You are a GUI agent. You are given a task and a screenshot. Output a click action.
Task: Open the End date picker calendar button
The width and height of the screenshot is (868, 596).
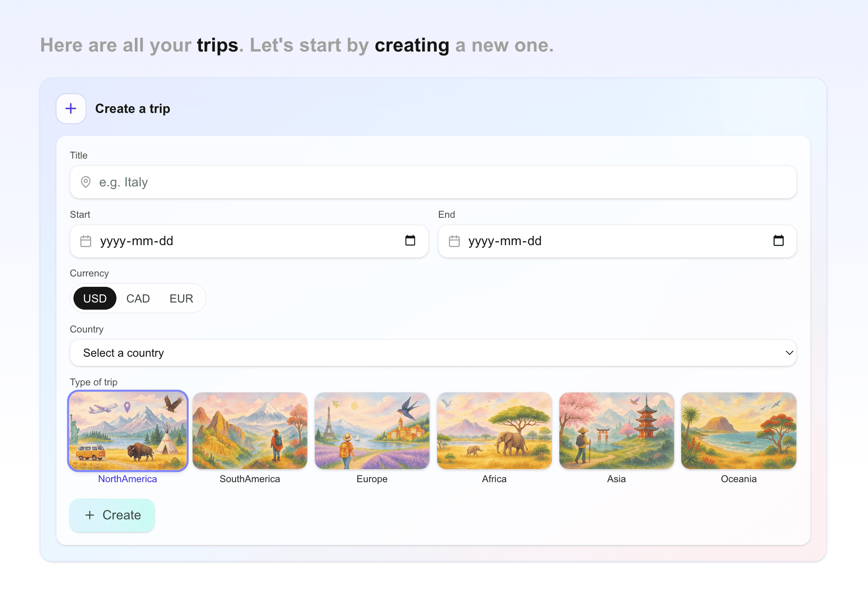778,241
